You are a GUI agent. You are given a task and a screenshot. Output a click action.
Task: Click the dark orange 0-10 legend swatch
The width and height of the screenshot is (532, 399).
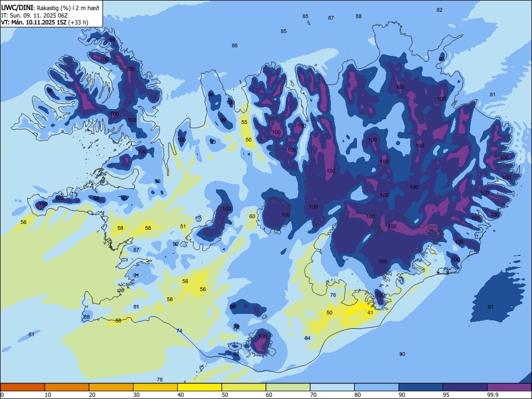[22, 387]
